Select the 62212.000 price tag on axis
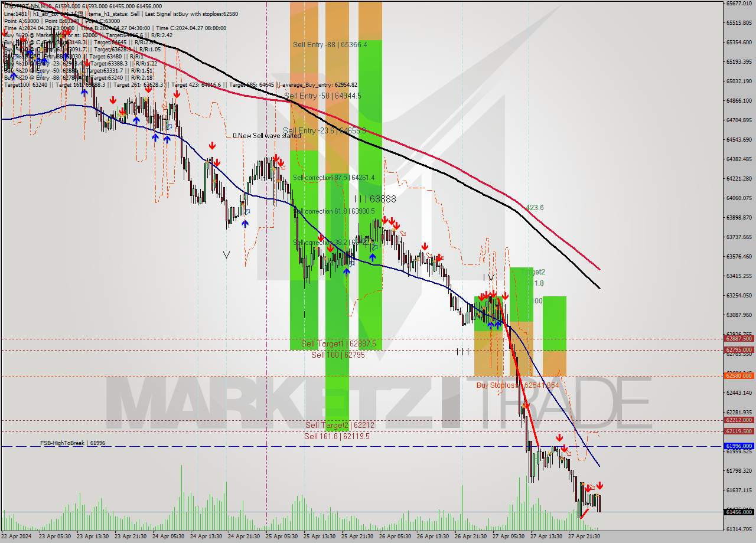 pyautogui.click(x=739, y=420)
